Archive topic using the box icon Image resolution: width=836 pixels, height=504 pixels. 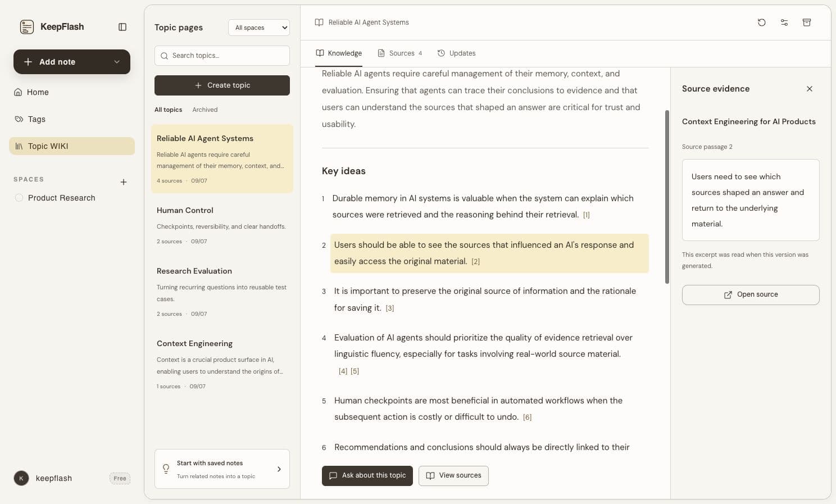[x=807, y=22]
